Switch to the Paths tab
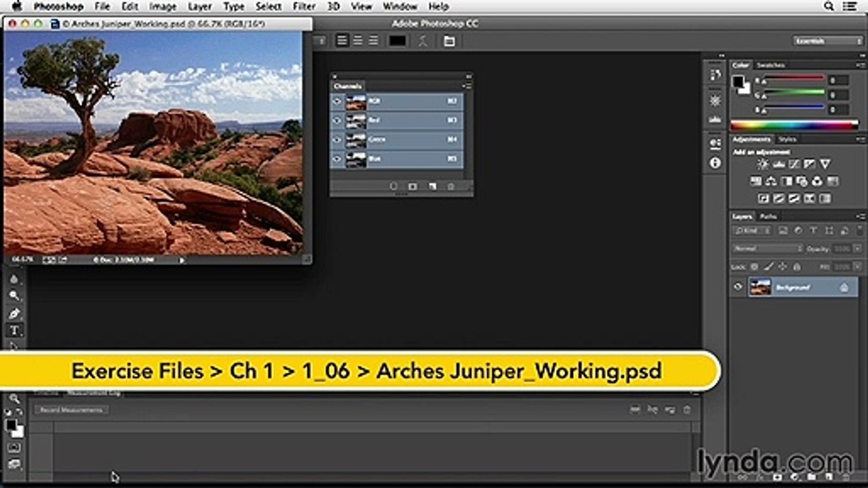Screen dimensions: 868x488 click(x=768, y=216)
